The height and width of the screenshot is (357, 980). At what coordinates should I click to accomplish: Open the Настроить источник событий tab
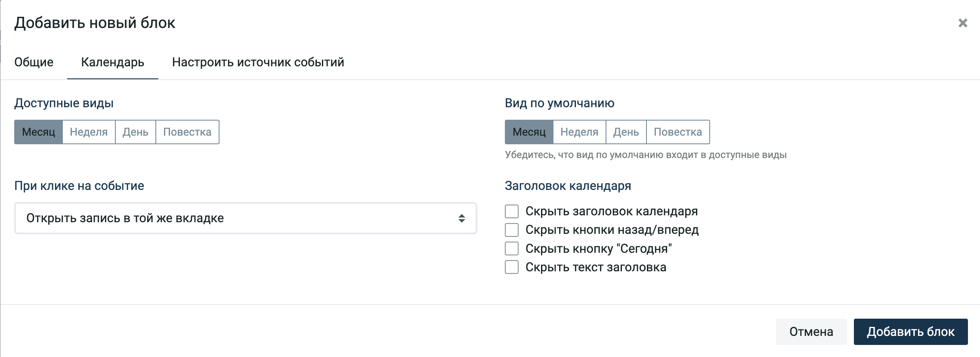pos(258,62)
